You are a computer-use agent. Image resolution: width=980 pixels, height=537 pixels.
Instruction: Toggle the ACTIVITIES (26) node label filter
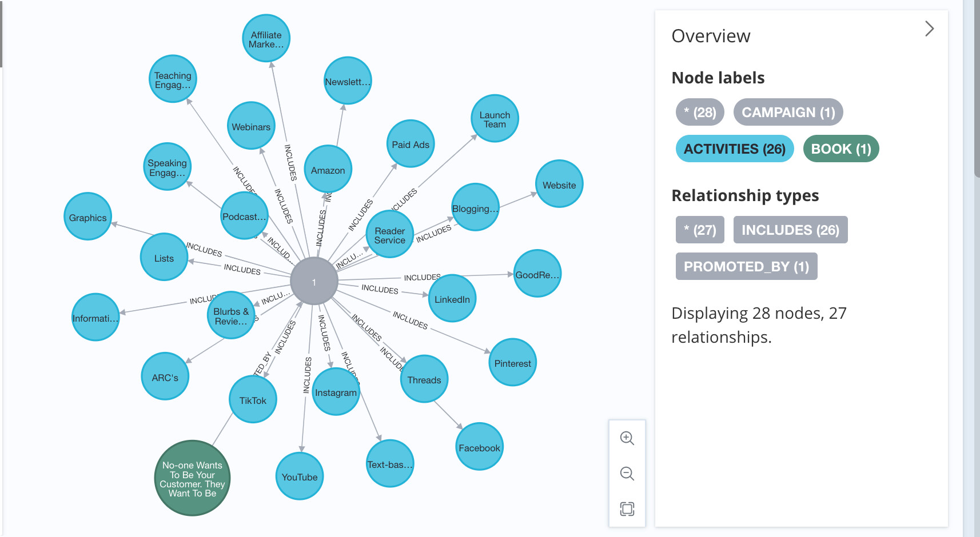734,149
